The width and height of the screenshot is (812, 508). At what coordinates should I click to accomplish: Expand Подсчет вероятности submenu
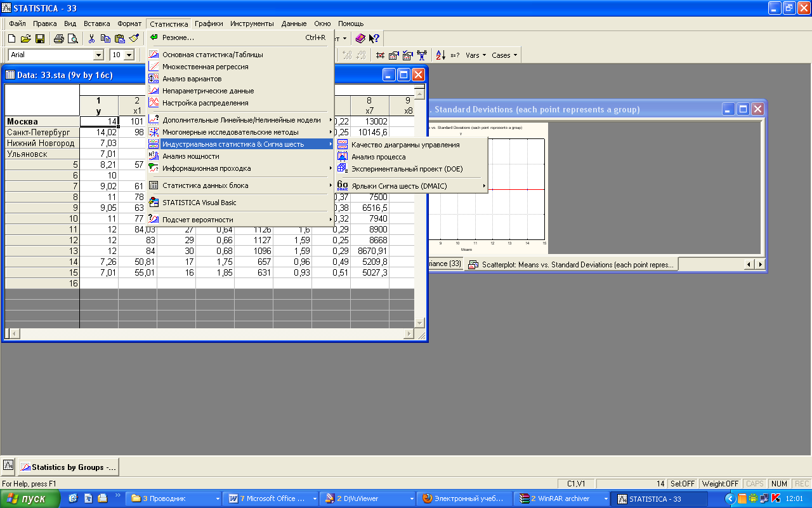pyautogui.click(x=240, y=220)
